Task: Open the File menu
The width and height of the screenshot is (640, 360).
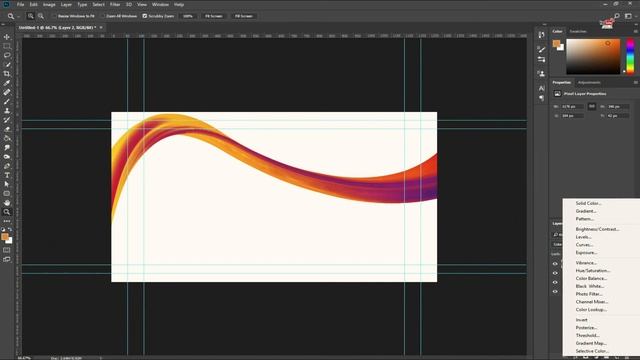Action: point(20,4)
